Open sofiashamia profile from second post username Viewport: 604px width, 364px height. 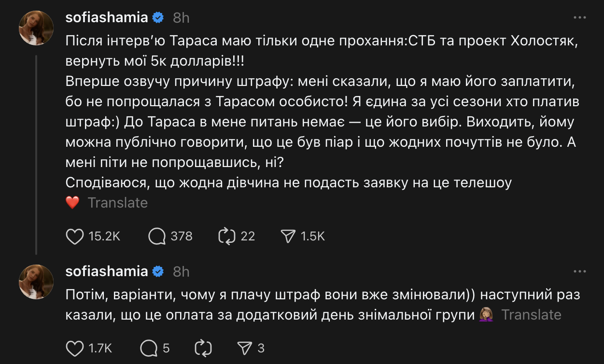coord(106,272)
